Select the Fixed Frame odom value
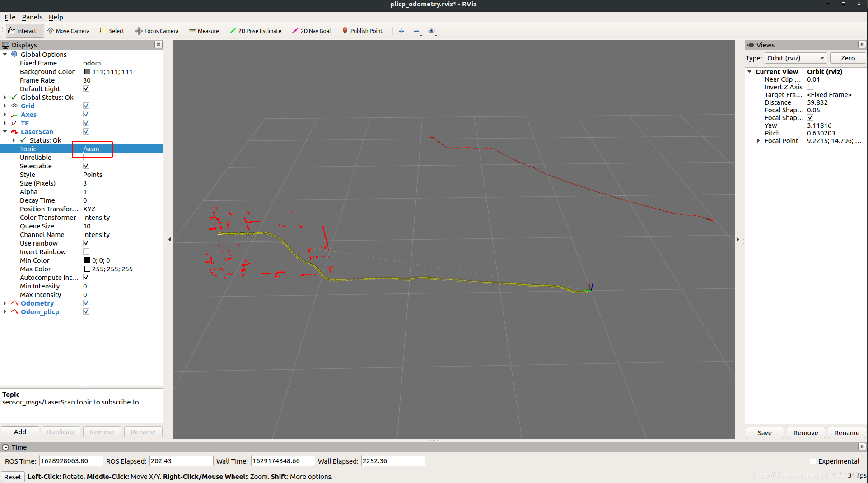Screen dimensions: 868x483 coord(92,63)
